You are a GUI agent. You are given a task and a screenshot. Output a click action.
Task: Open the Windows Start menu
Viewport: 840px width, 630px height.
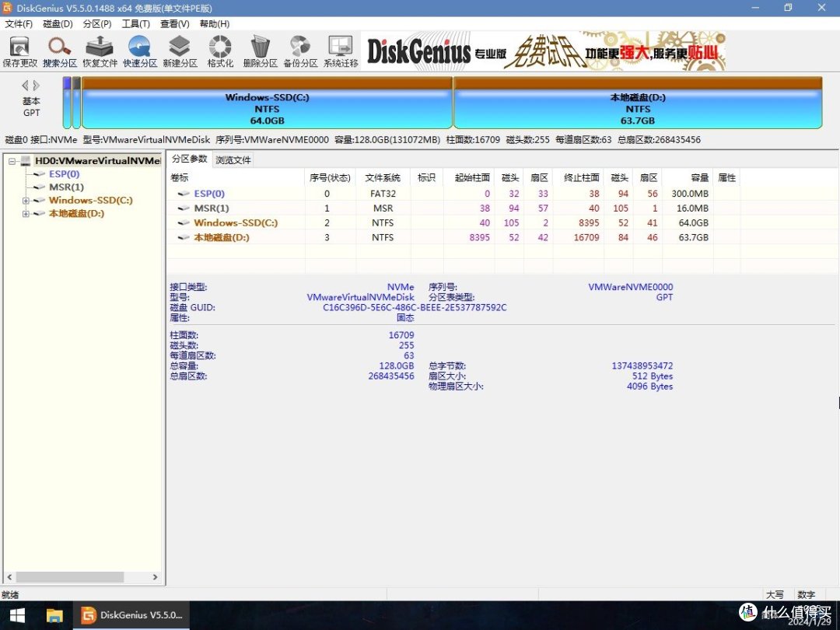(18, 615)
